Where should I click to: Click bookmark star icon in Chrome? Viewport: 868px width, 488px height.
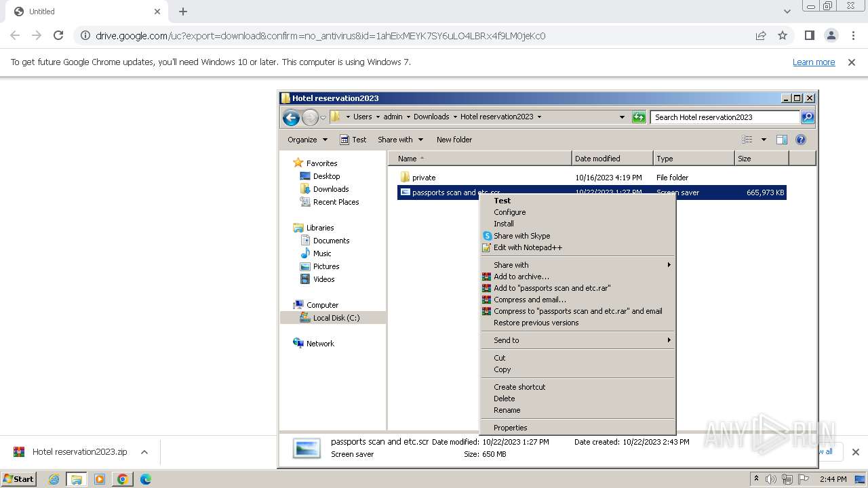click(783, 36)
